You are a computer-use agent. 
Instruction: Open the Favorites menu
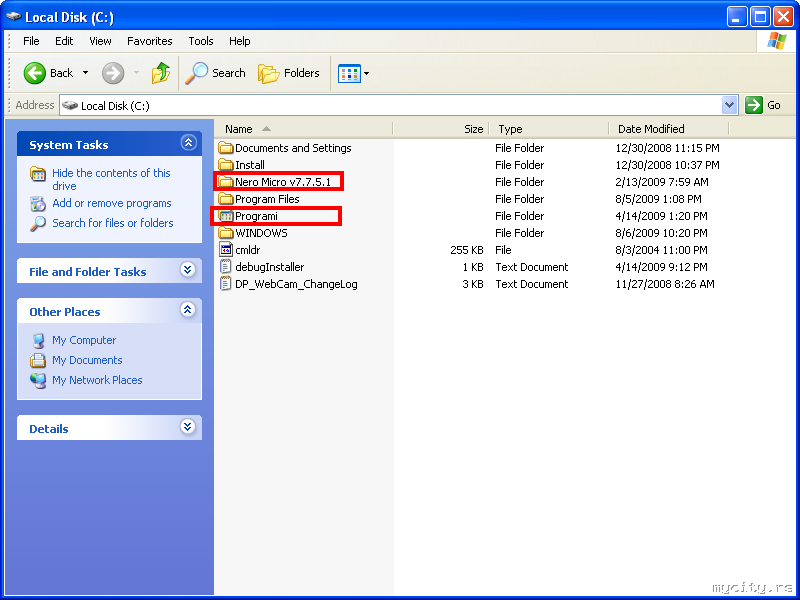click(x=149, y=41)
